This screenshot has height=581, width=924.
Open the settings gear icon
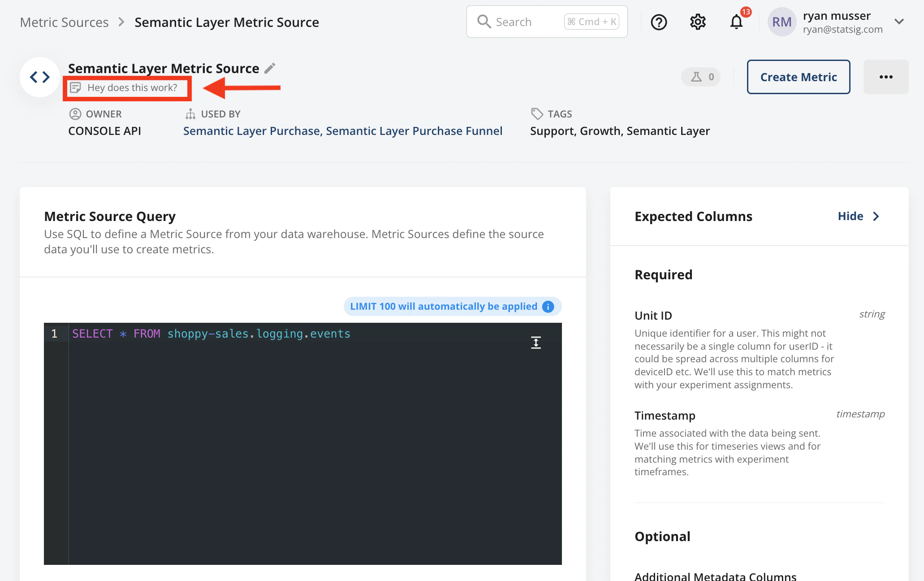698,22
